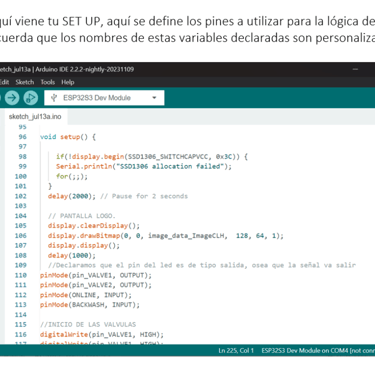Click the display.drawBitmap line
Viewport: 375px width, 366px height.
166,236
